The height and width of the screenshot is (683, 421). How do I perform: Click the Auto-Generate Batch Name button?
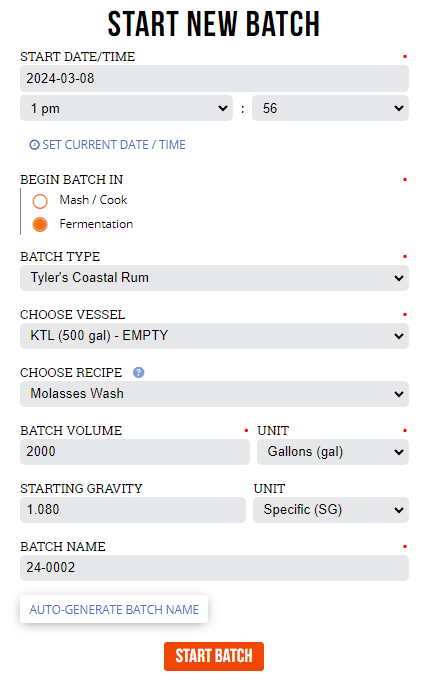pos(114,609)
